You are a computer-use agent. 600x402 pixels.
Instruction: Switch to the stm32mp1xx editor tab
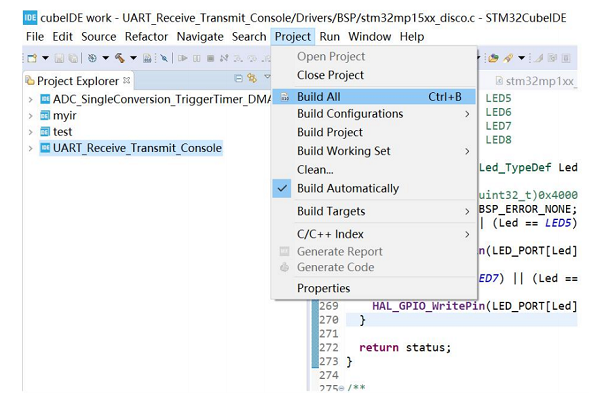point(536,81)
